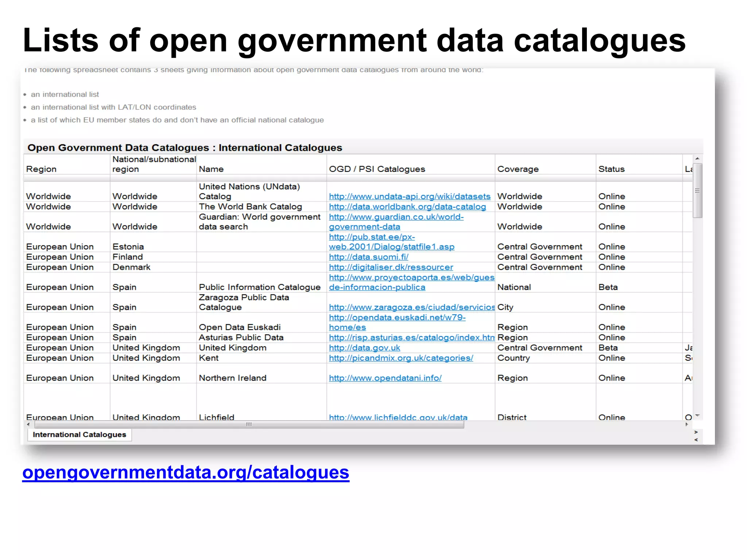This screenshot has height=560, width=747.
Task: Open the picandmix.org.uk categories link
Action: pyautogui.click(x=401, y=358)
